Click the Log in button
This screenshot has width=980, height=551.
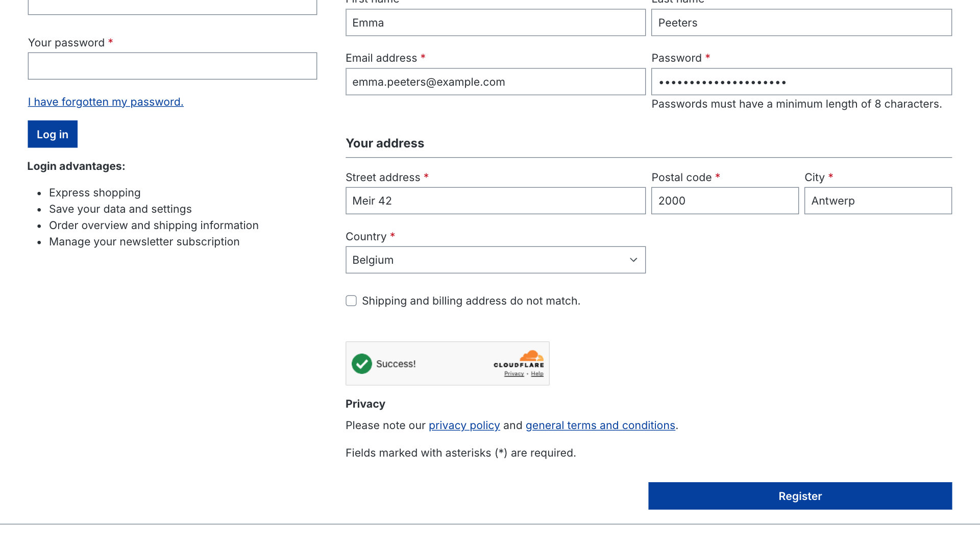[x=53, y=134]
